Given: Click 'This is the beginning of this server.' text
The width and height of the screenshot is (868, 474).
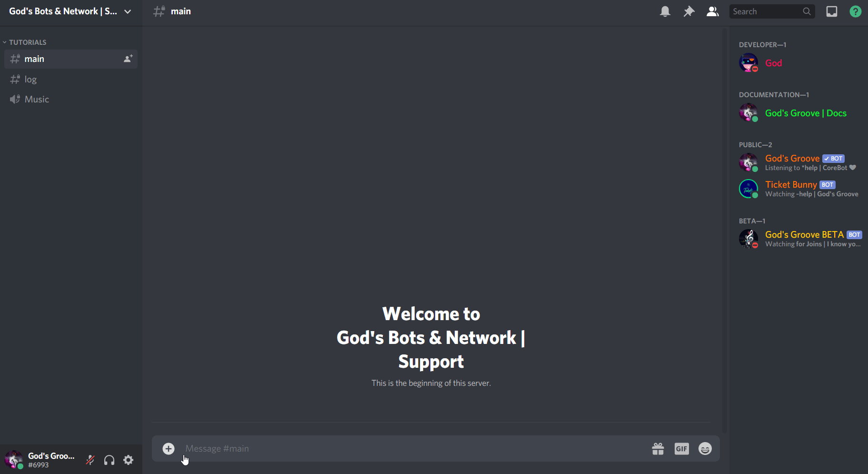Looking at the screenshot, I should pos(431,383).
